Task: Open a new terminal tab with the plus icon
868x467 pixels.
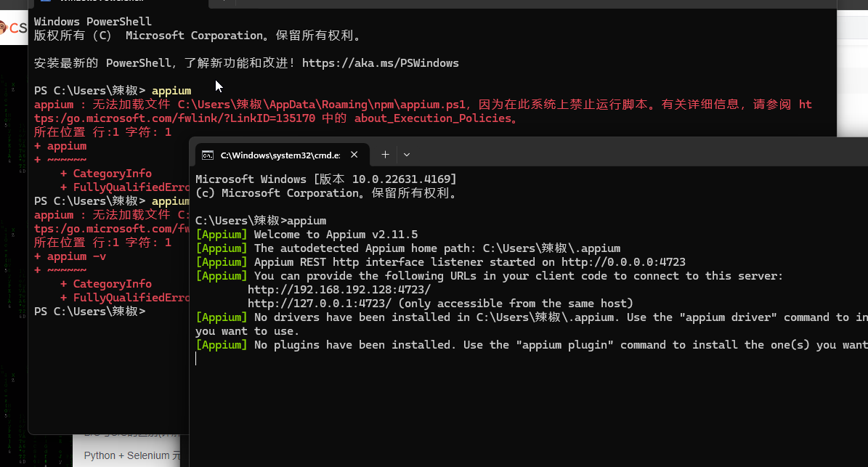Action: pyautogui.click(x=385, y=154)
